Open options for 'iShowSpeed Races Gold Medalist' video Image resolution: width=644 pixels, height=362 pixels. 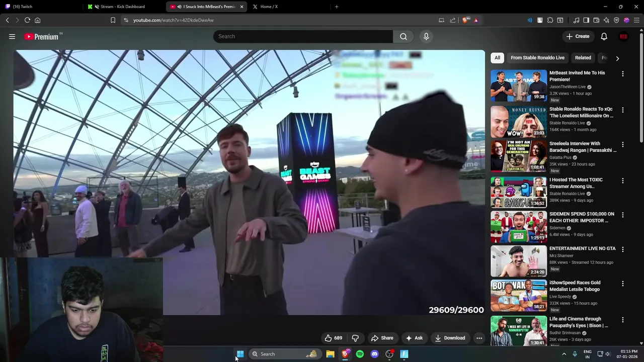click(x=622, y=284)
